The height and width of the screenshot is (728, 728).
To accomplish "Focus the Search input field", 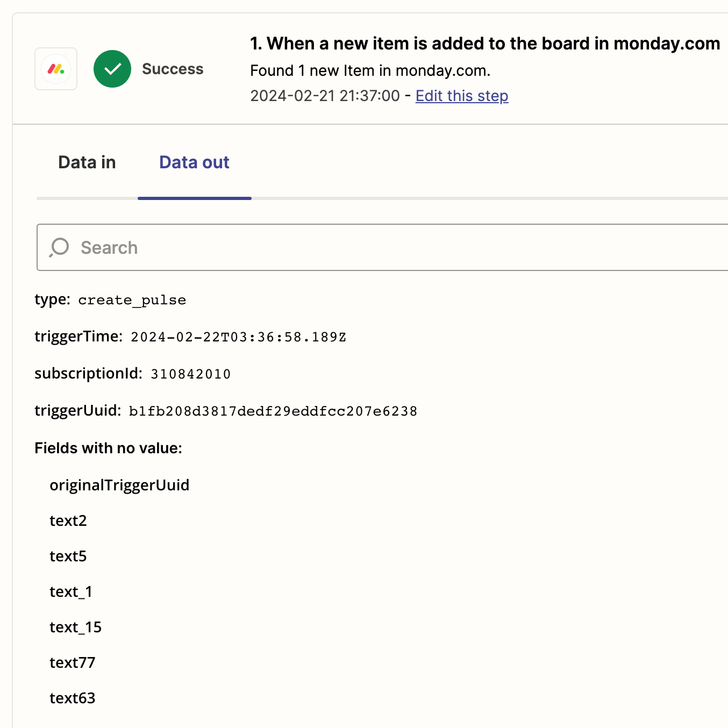I will pyautogui.click(x=382, y=247).
